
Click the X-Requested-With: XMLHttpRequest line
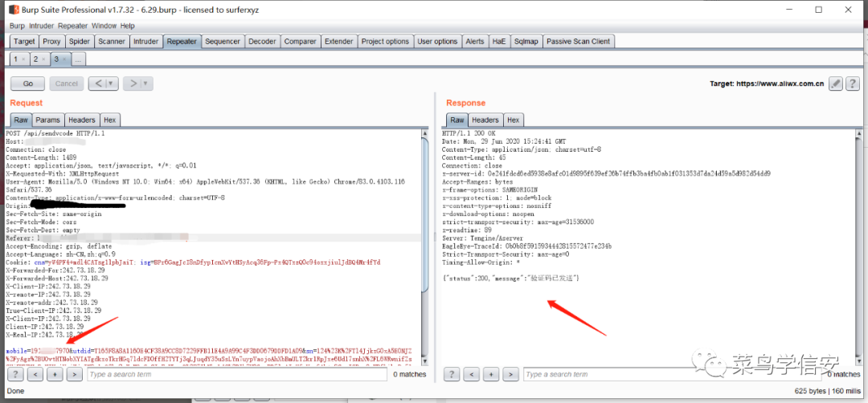[x=62, y=173]
